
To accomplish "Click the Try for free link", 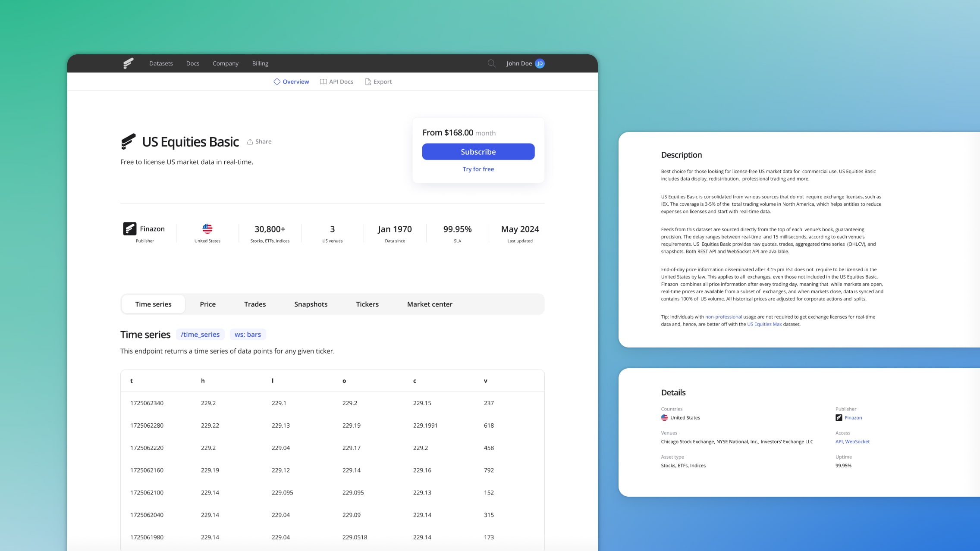I will [478, 169].
